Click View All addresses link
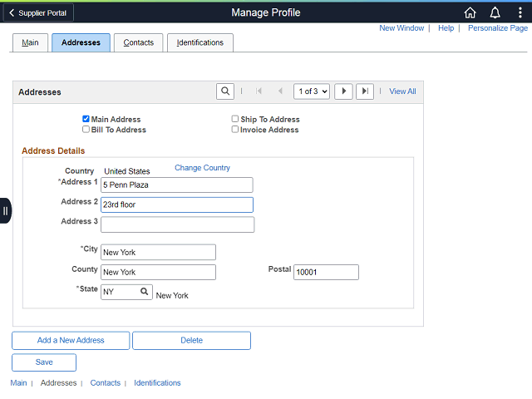 click(402, 91)
